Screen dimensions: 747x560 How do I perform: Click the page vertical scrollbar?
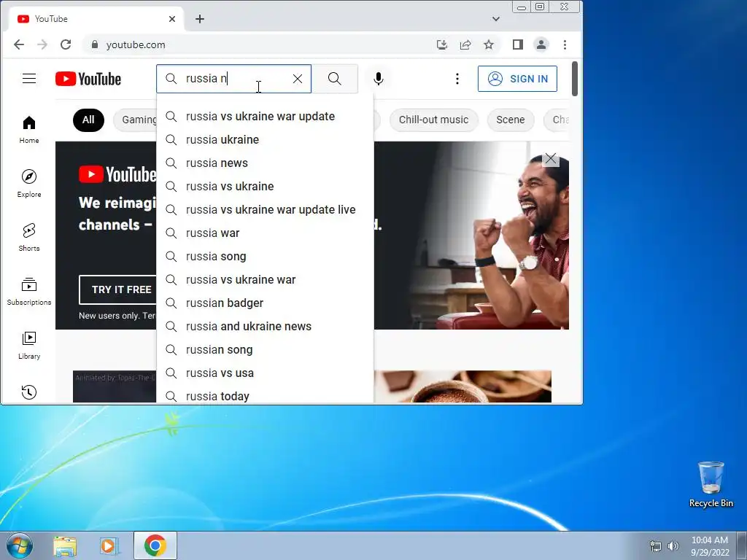tap(575, 79)
